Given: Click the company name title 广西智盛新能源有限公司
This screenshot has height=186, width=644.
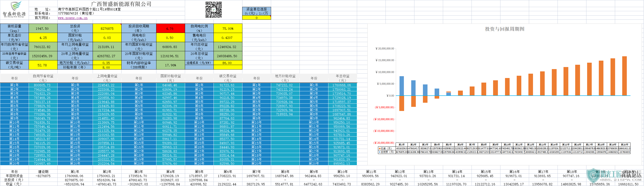Looking at the screenshot, I should 121,4.
